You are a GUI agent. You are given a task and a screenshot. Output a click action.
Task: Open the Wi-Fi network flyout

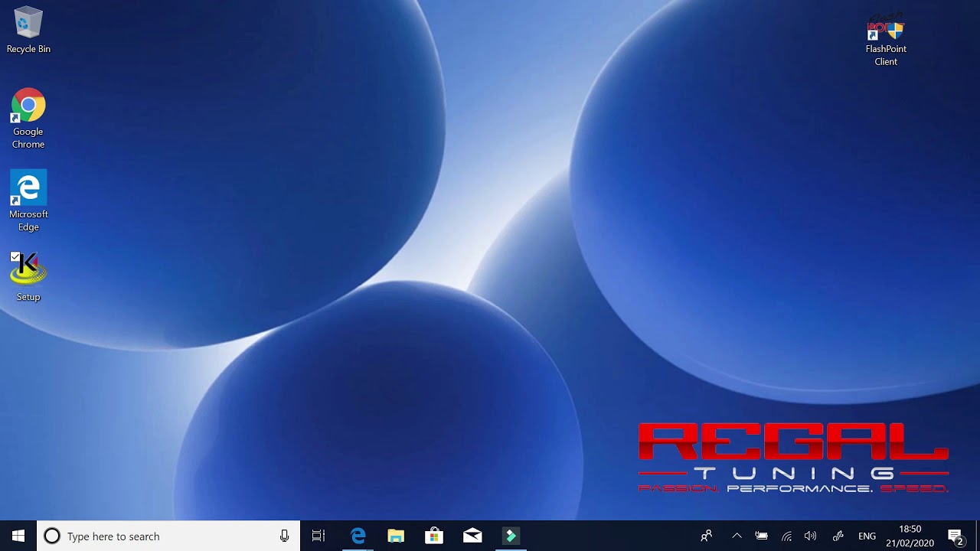(x=786, y=536)
